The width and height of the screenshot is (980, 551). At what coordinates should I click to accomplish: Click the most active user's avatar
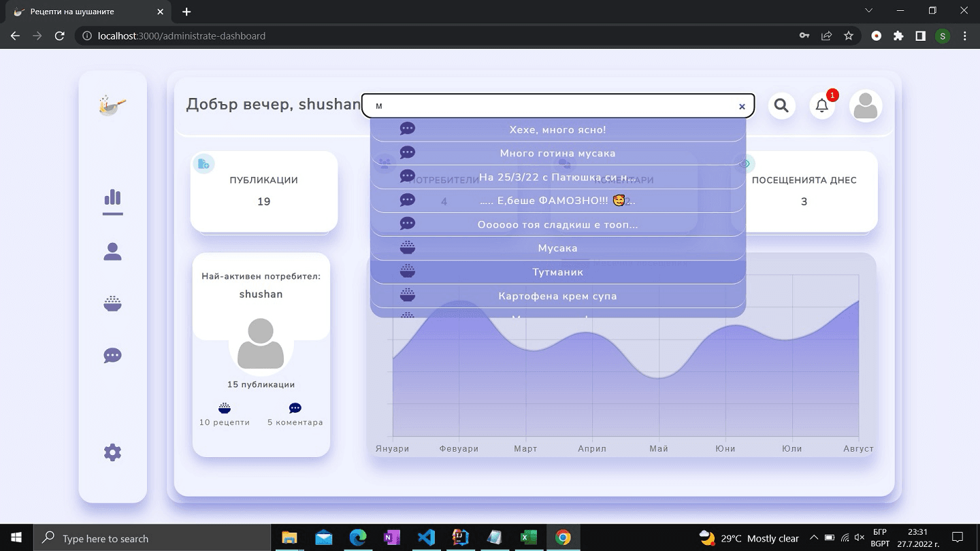point(261,344)
